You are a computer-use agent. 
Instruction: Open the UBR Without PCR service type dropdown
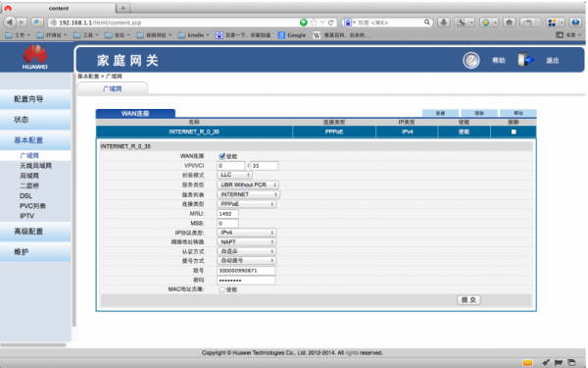click(248, 184)
